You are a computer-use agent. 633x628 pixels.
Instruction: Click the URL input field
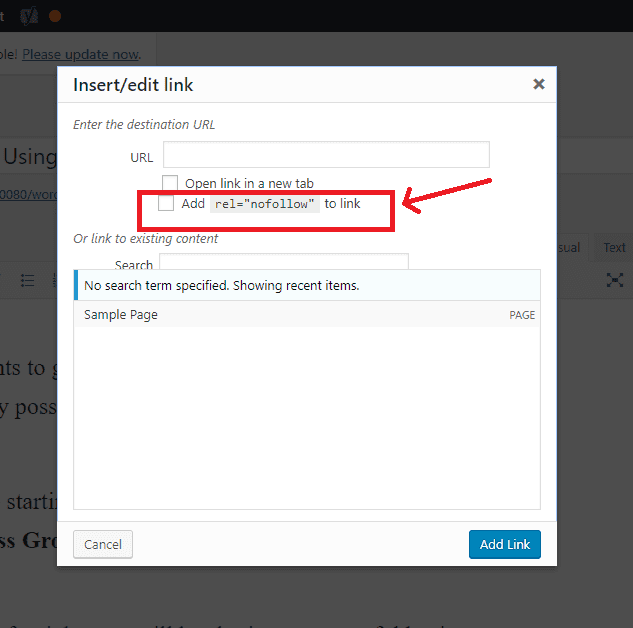pos(326,155)
